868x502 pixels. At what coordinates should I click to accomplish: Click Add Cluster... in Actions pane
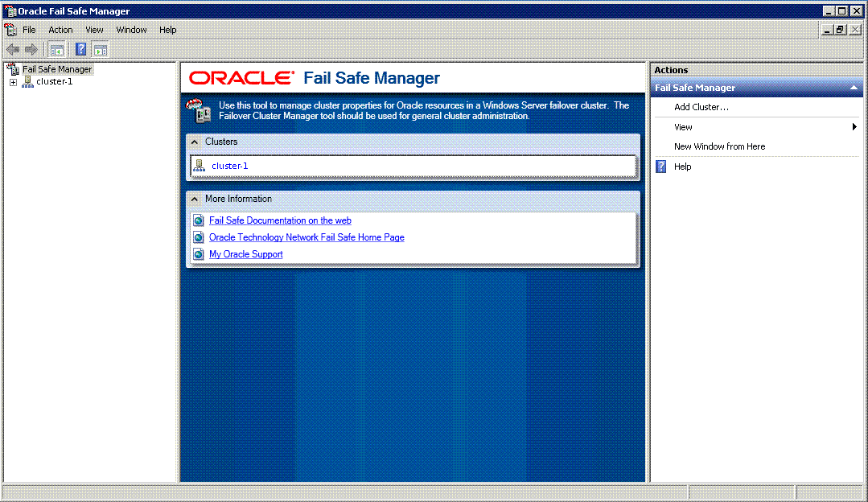(x=701, y=107)
